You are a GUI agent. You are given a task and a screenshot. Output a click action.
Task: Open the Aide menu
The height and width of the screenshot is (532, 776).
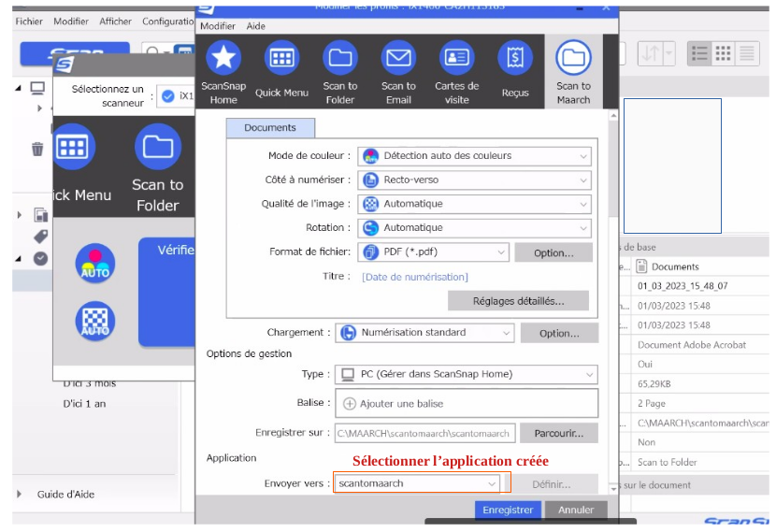(256, 26)
